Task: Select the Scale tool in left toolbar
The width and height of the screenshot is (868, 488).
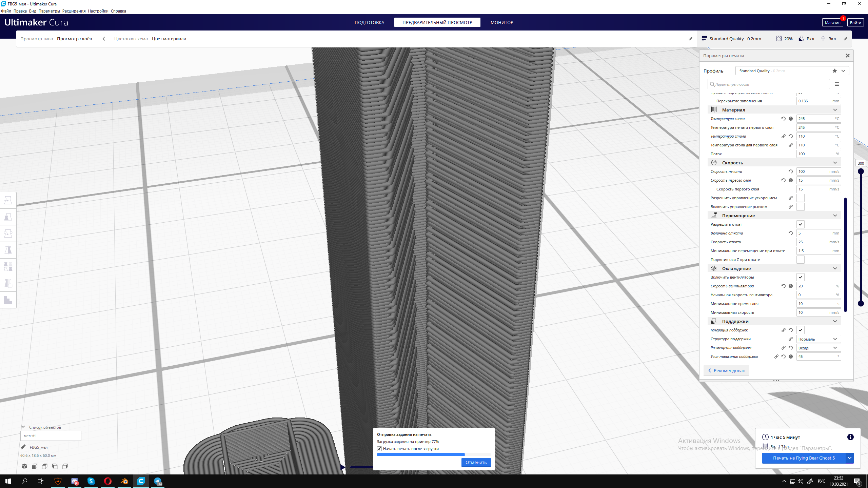Action: pos(8,217)
